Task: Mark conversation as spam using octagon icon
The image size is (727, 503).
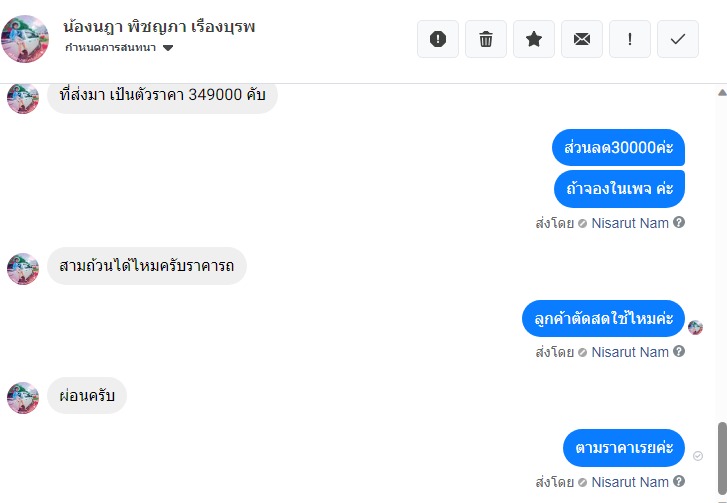Action: [438, 39]
